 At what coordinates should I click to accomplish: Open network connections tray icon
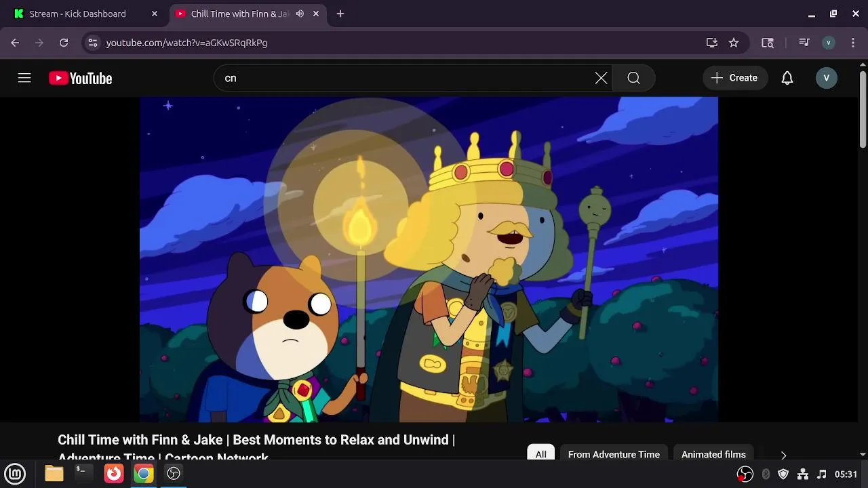[803, 474]
